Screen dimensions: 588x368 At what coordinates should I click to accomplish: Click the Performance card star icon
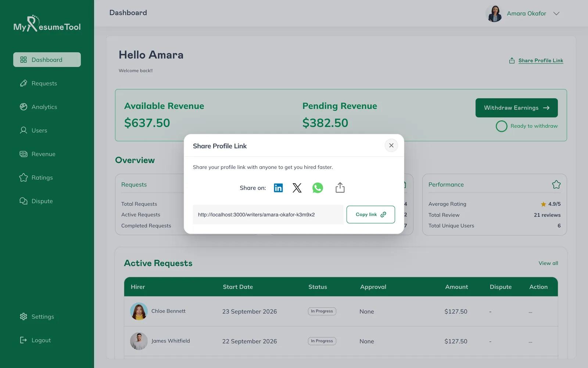click(x=556, y=184)
